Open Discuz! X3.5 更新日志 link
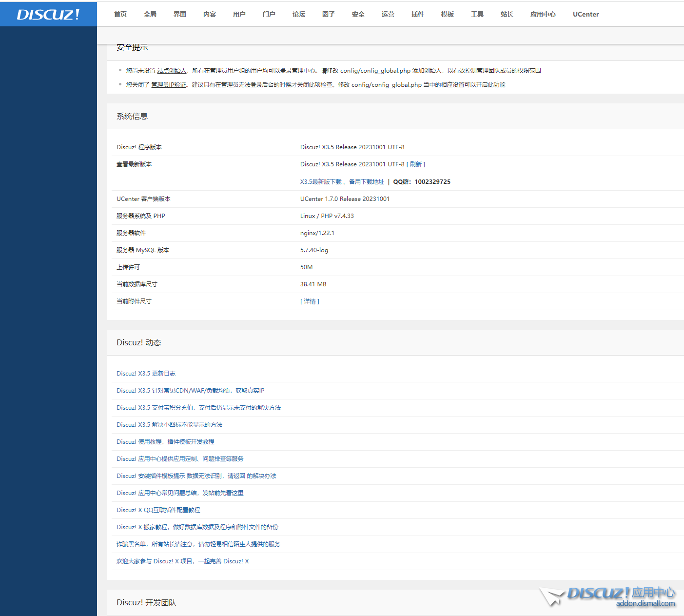 [x=146, y=374]
